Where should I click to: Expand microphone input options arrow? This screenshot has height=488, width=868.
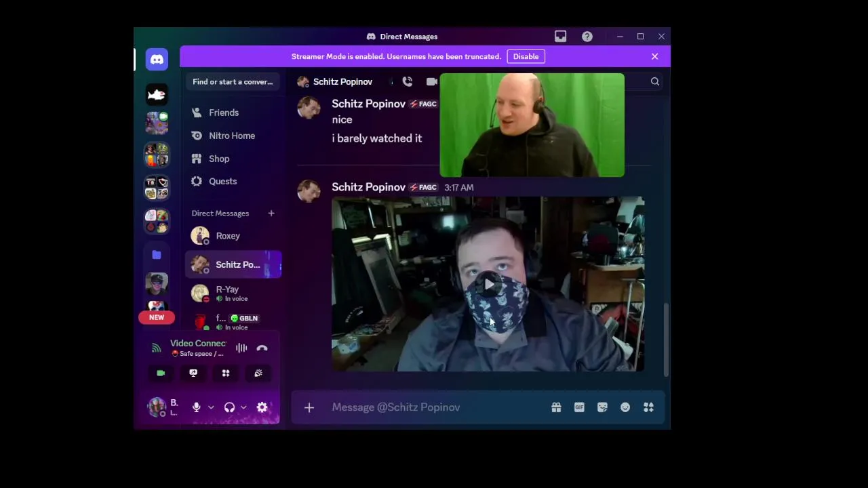pos(211,407)
